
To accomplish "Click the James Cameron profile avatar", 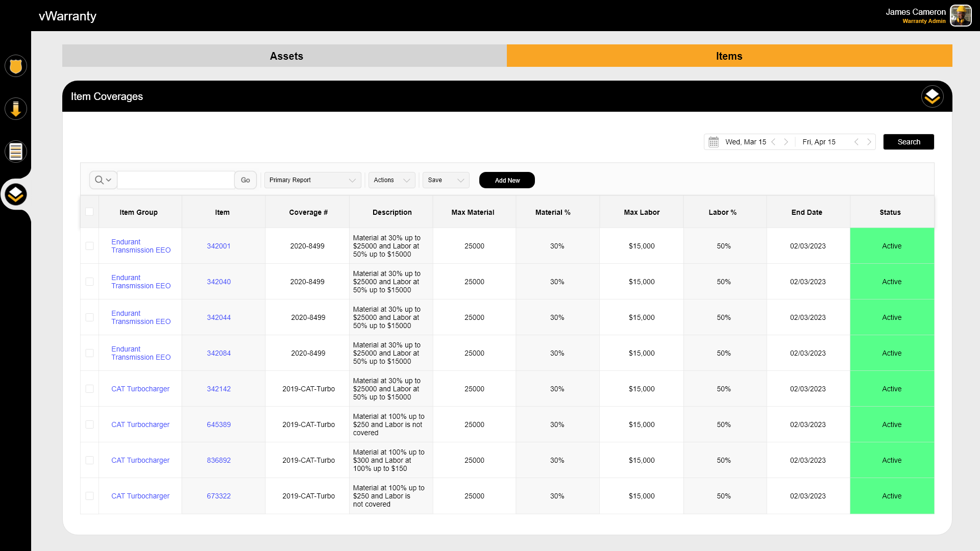I will (961, 16).
